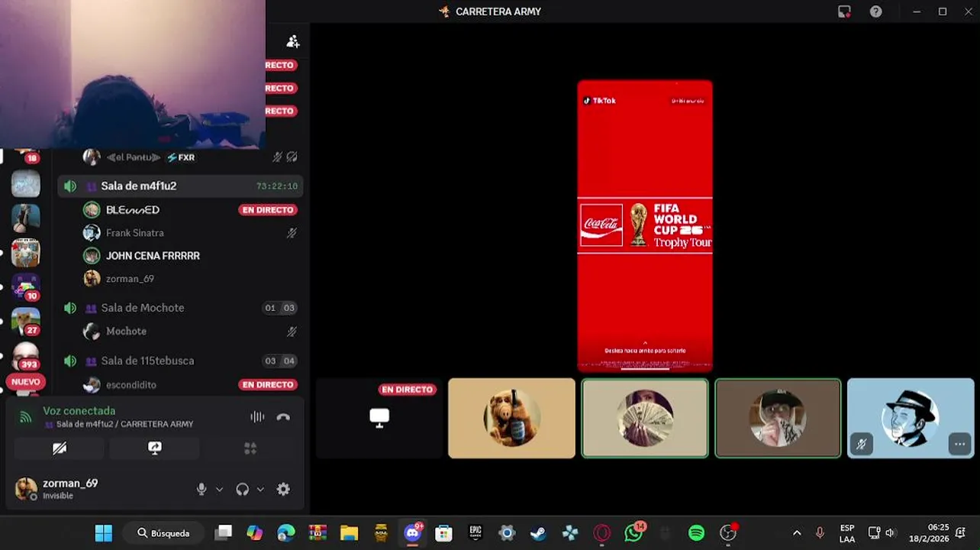Open user settings gear

283,490
